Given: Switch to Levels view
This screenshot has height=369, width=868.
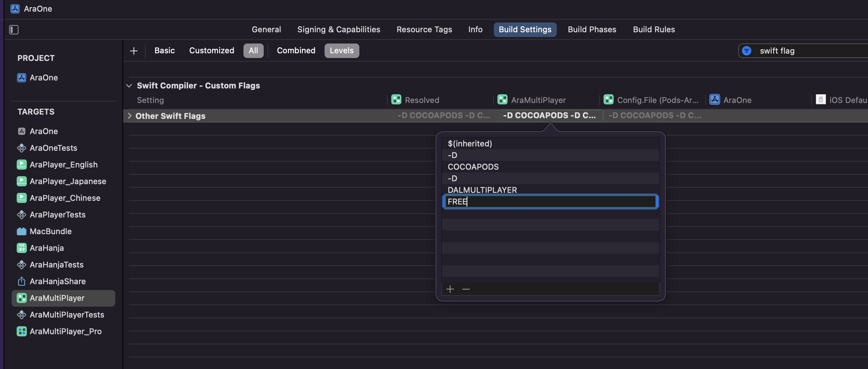Looking at the screenshot, I should click(x=342, y=50).
